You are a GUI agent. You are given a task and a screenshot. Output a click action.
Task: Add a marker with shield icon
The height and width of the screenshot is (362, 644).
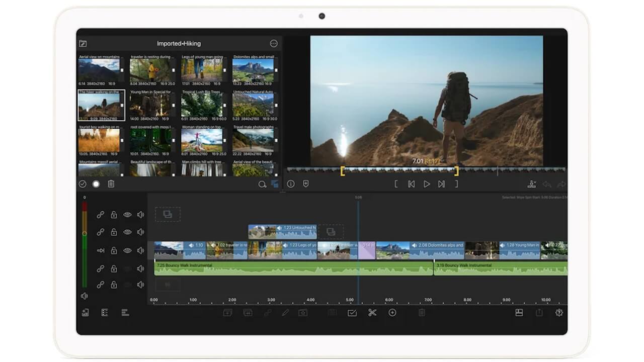click(305, 184)
